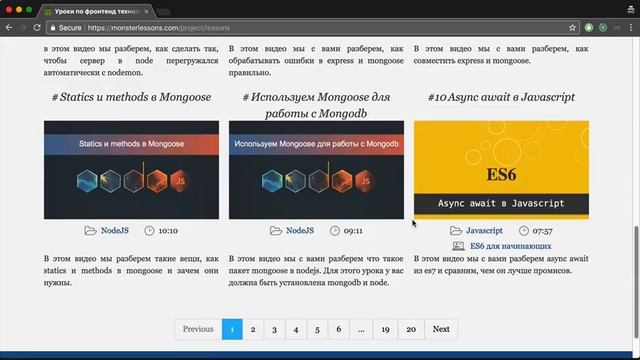
Task: Open the Chrome three-dot menu
Action: [631, 28]
